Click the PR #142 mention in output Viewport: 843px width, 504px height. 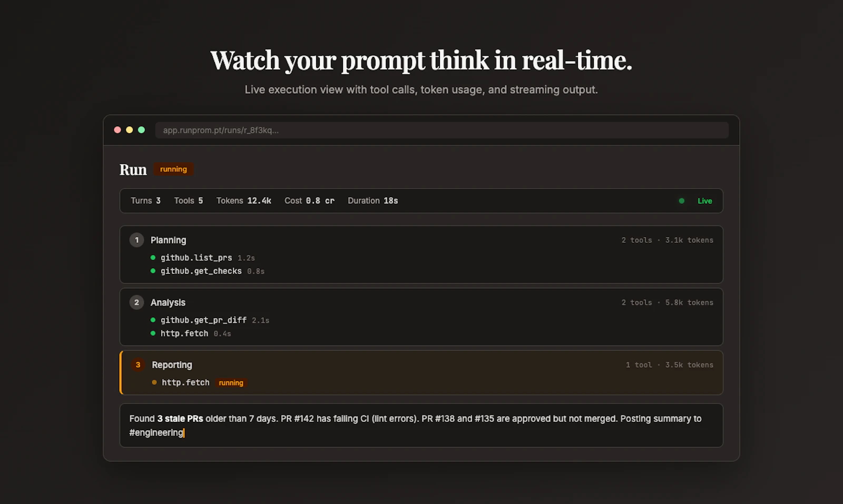click(x=297, y=419)
